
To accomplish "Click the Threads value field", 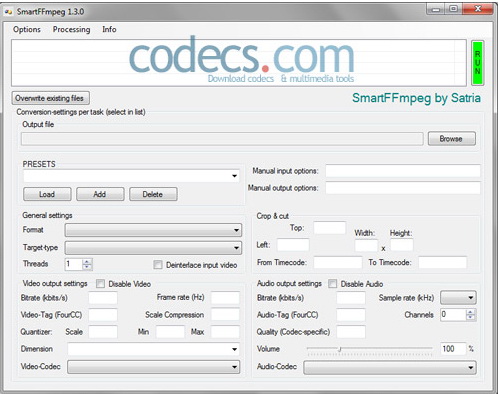I will click(x=74, y=264).
